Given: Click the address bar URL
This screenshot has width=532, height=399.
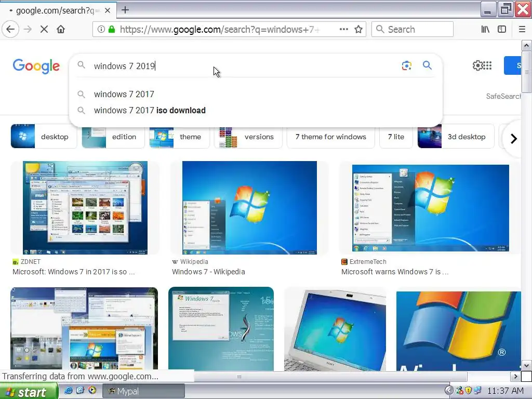Looking at the screenshot, I should pos(220,30).
